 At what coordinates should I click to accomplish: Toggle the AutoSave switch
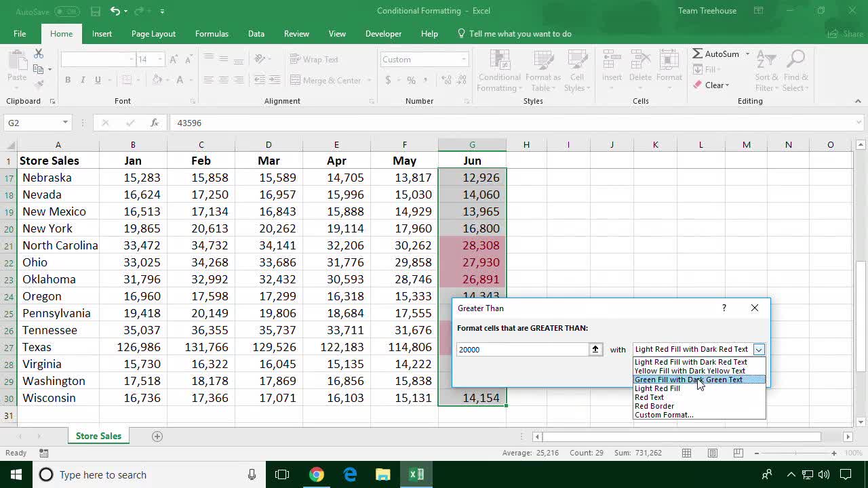click(x=66, y=12)
